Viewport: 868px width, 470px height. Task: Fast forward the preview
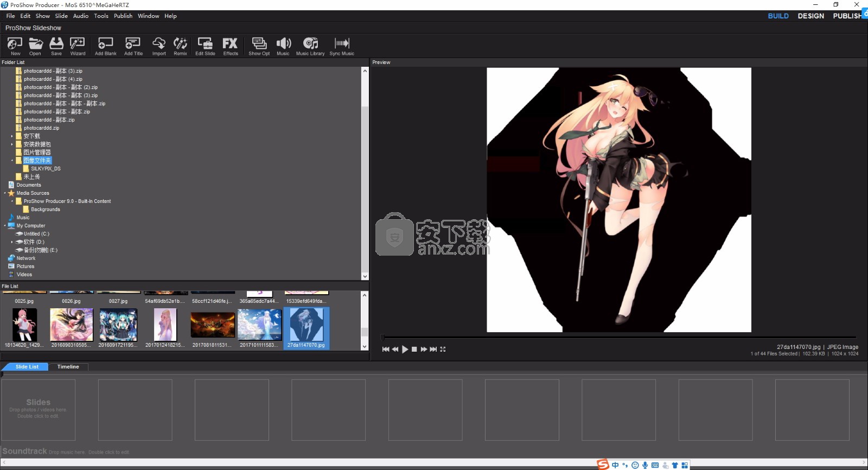[x=424, y=350]
